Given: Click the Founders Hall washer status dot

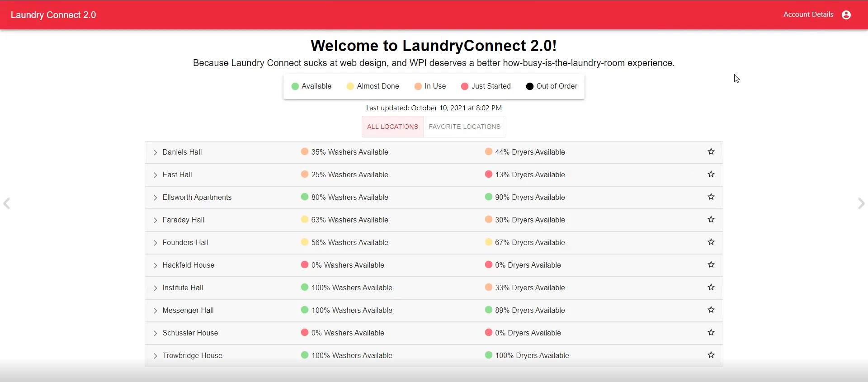Looking at the screenshot, I should (x=305, y=242).
